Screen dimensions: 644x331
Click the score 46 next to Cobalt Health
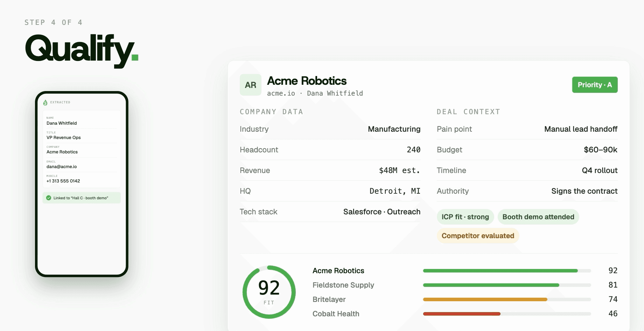click(613, 314)
